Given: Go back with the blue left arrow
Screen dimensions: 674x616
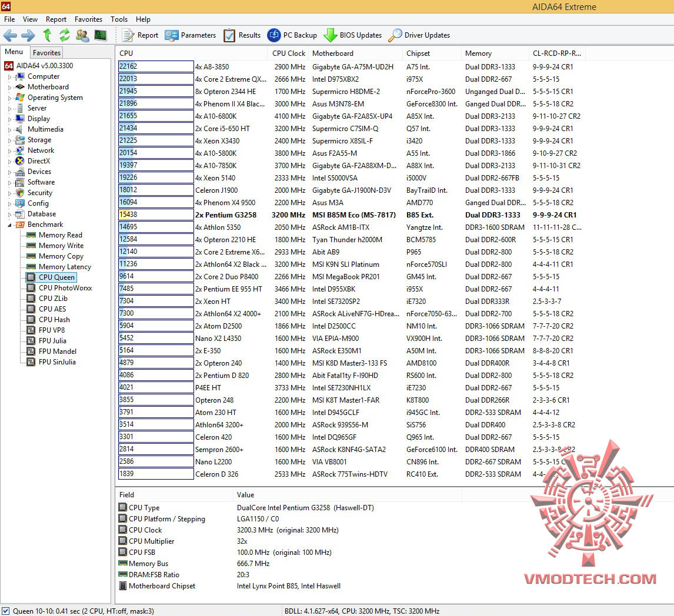Looking at the screenshot, I should (x=11, y=35).
